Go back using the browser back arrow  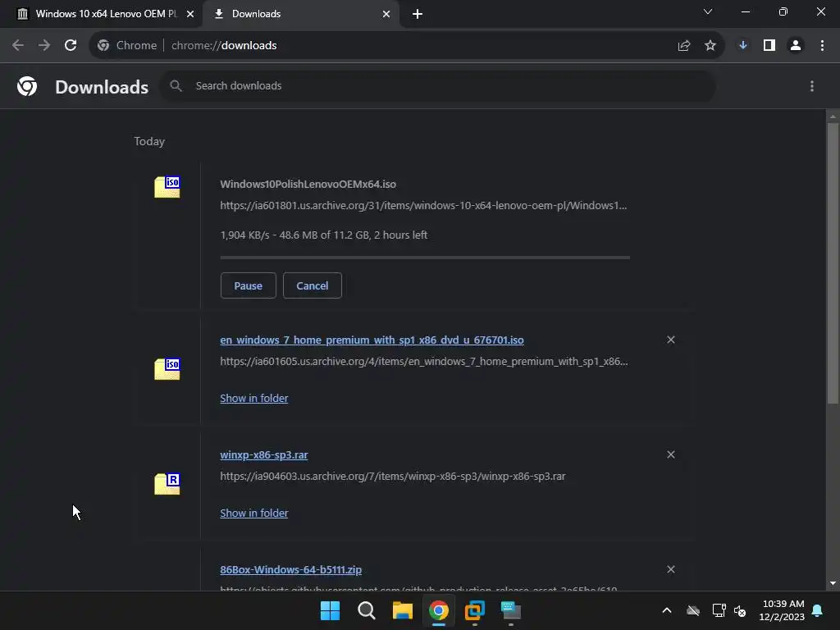18,46
